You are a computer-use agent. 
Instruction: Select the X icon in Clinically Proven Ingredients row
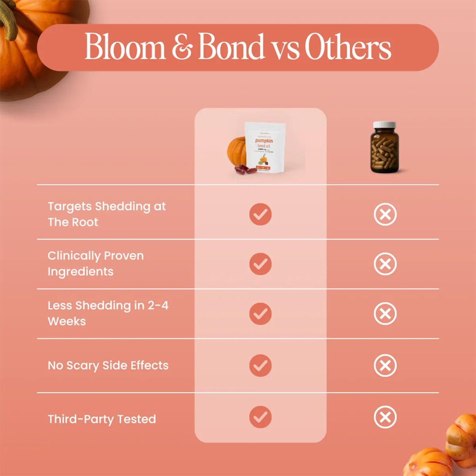pyautogui.click(x=385, y=264)
